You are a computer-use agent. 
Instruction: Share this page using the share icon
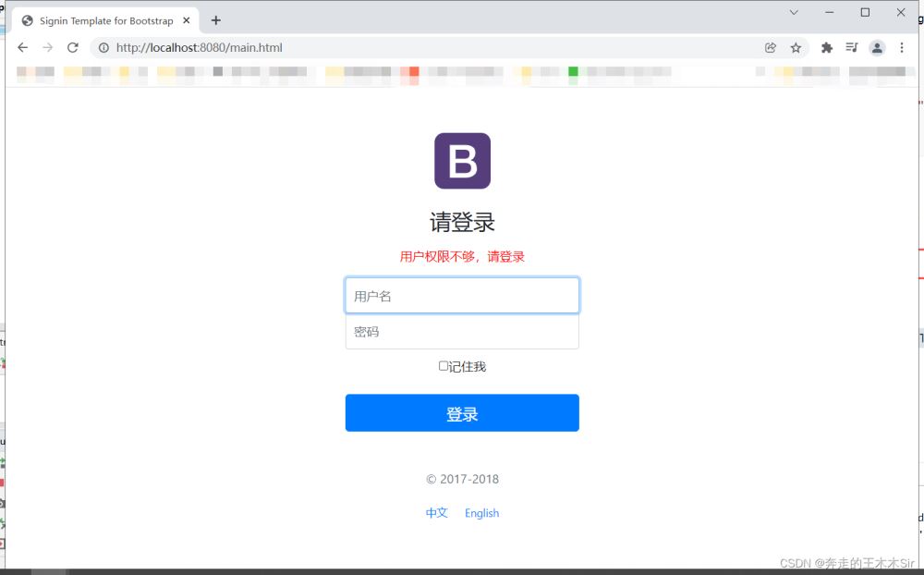point(771,48)
